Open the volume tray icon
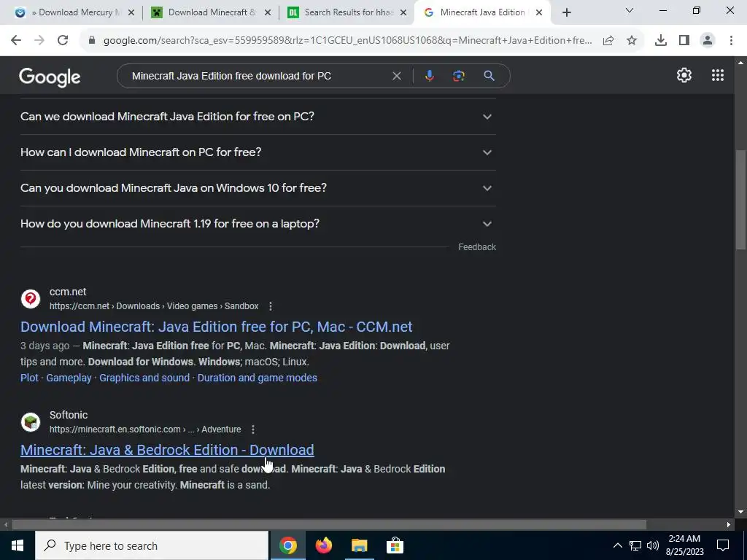Image resolution: width=747 pixels, height=560 pixels. click(x=653, y=545)
